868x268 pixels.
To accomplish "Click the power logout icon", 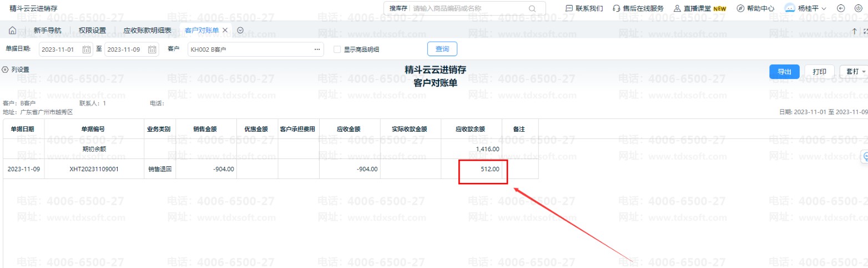I will point(858,8).
